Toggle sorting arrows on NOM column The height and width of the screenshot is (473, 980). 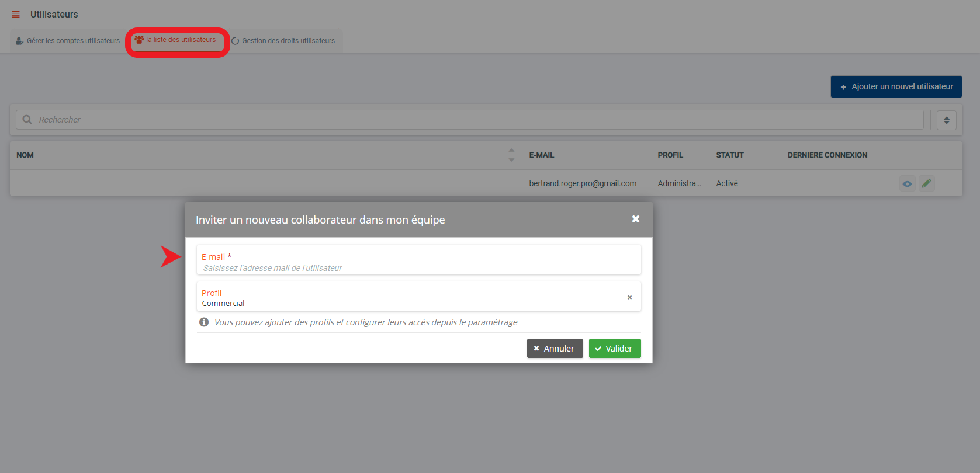pyautogui.click(x=511, y=155)
